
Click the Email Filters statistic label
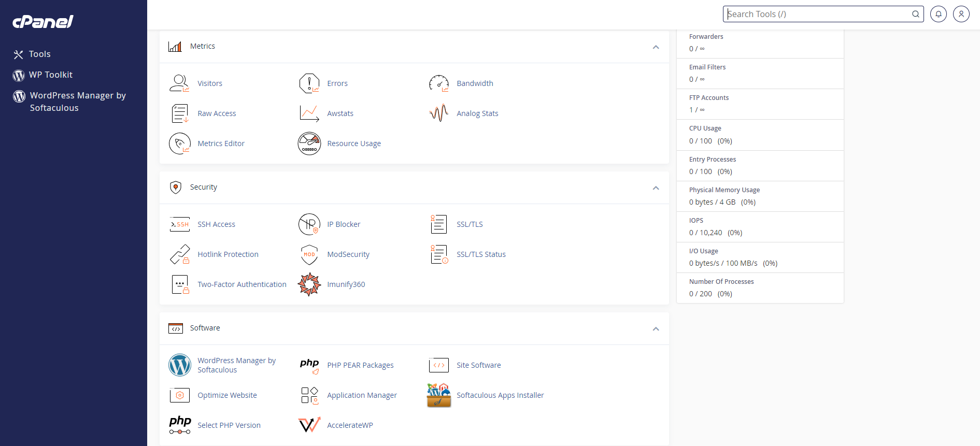click(x=707, y=67)
